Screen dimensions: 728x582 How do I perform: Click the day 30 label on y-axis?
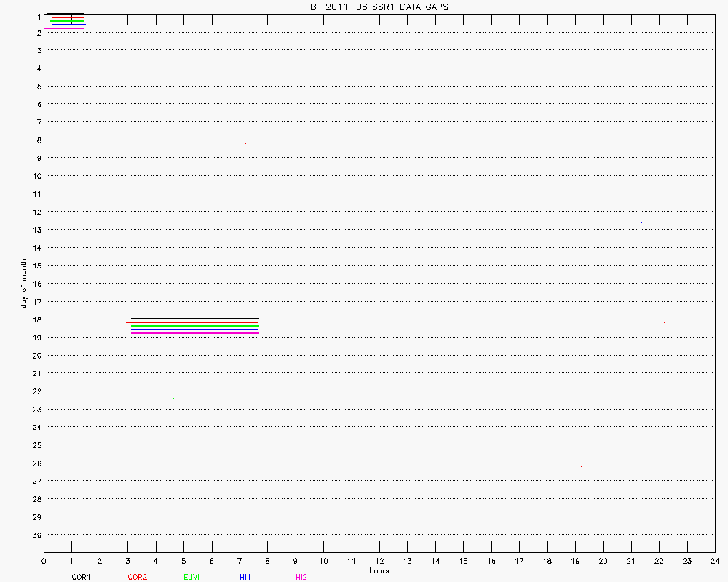click(x=36, y=535)
